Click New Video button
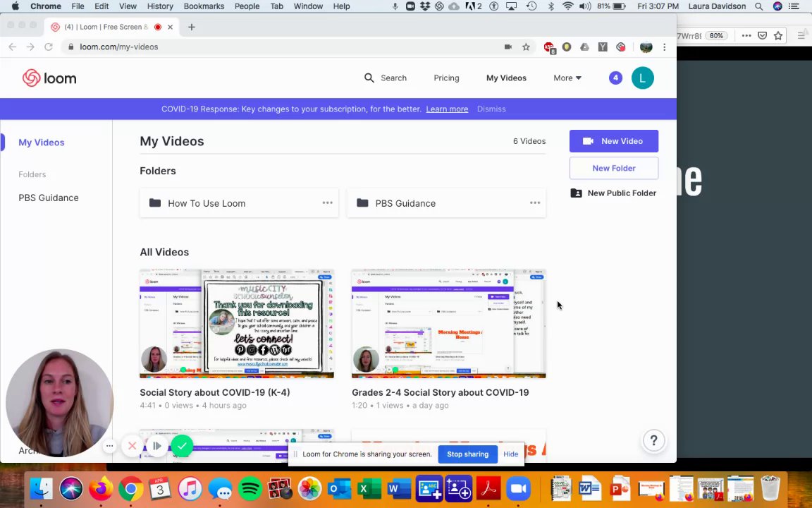 pos(614,141)
